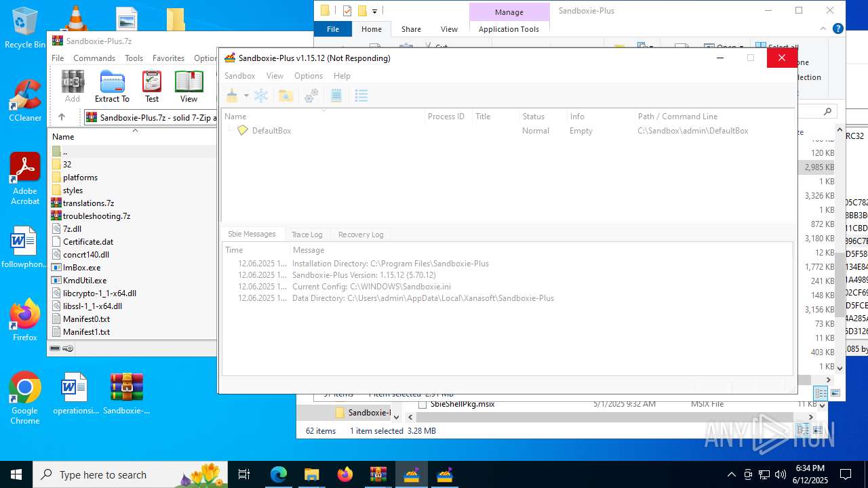Screen dimensions: 868x488
Task: Click the Sandboxie cleanup broom icon
Action: pyautogui.click(x=233, y=96)
